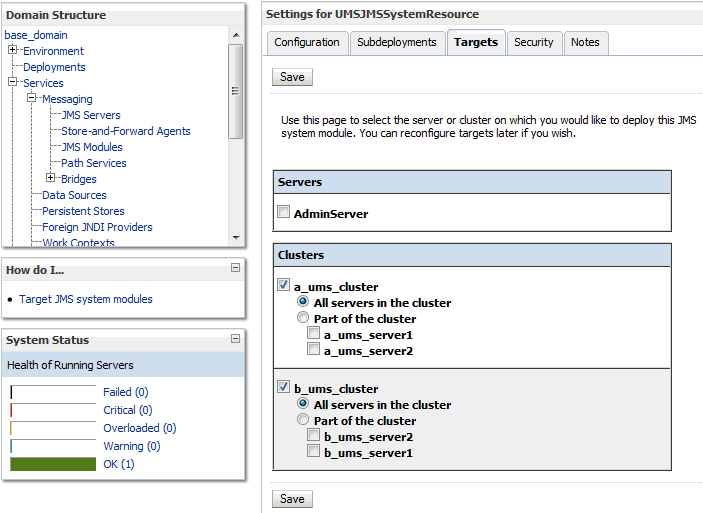
Task: Open Target JMS system modules help link
Action: pos(86,299)
